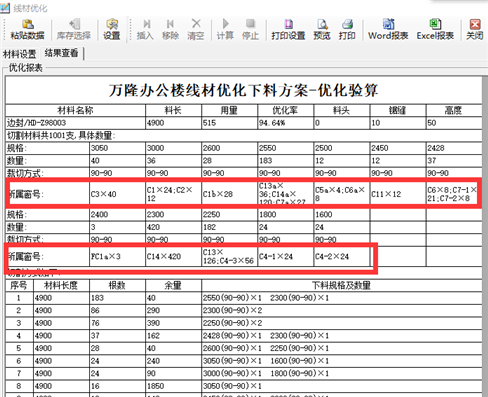Click the 移除 remove icon

tap(170, 29)
